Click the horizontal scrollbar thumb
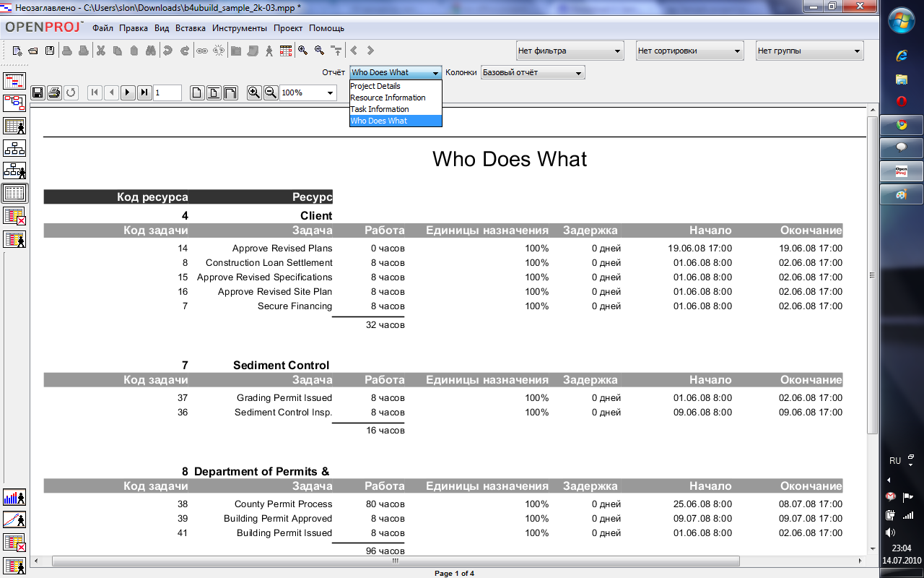 396,561
